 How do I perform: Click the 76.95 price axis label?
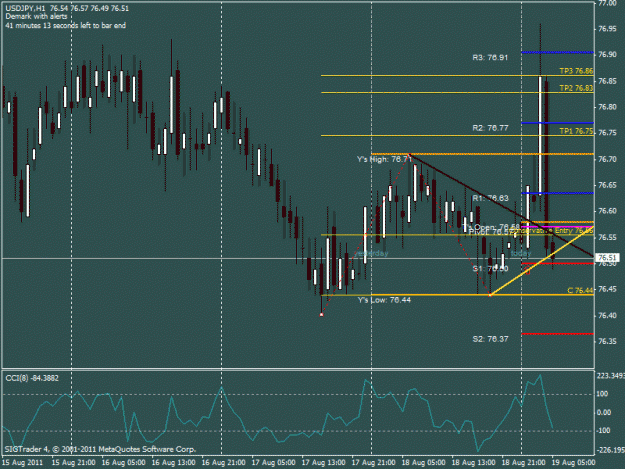[x=607, y=29]
